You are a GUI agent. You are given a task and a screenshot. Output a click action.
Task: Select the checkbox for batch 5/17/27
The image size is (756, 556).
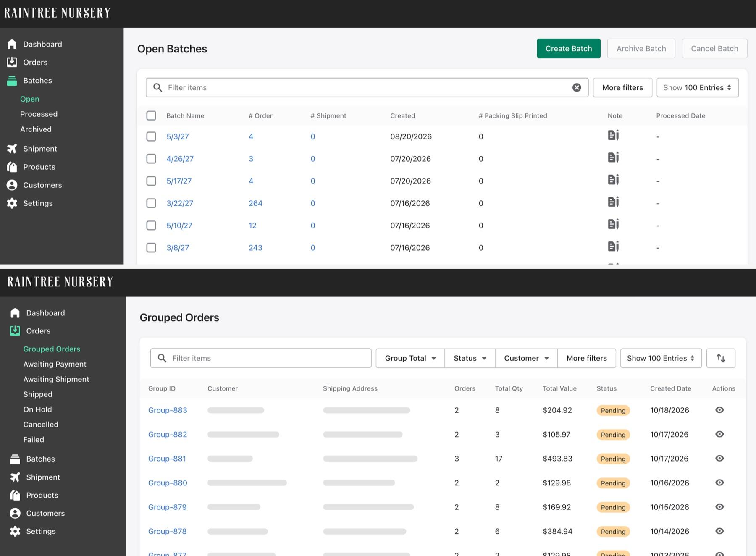[x=151, y=181]
